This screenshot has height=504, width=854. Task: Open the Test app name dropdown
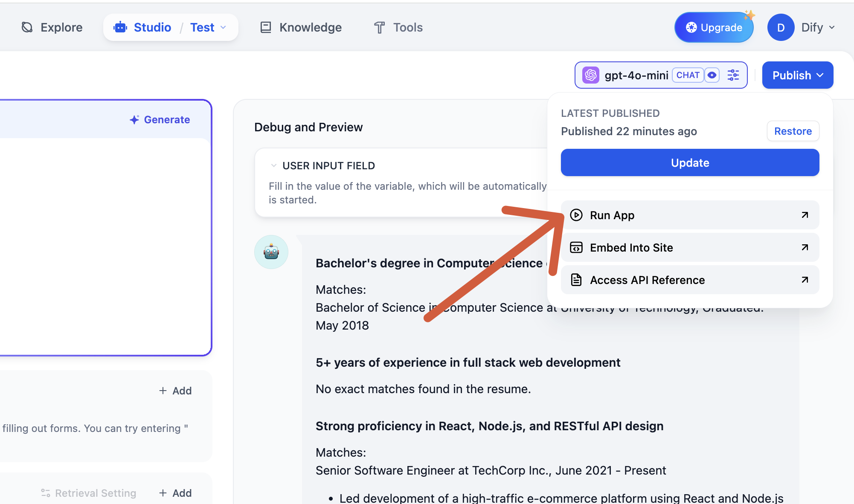pyautogui.click(x=208, y=27)
